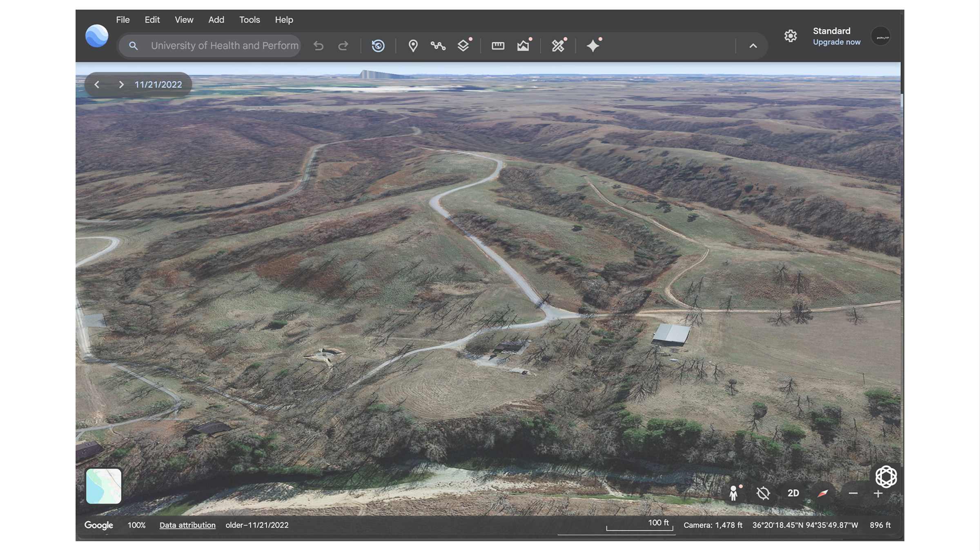The height and width of the screenshot is (551, 980).
Task: Toggle the map style layers globe button
Action: click(886, 476)
